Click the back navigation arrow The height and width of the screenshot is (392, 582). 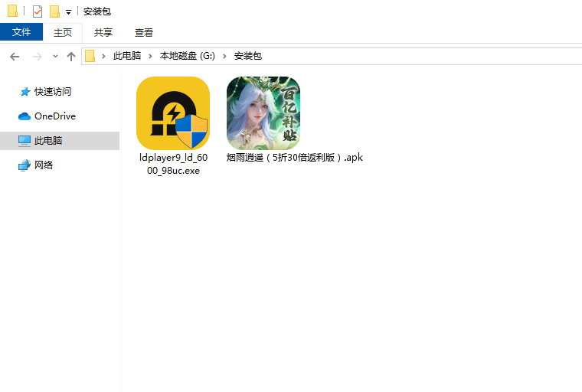click(x=15, y=57)
